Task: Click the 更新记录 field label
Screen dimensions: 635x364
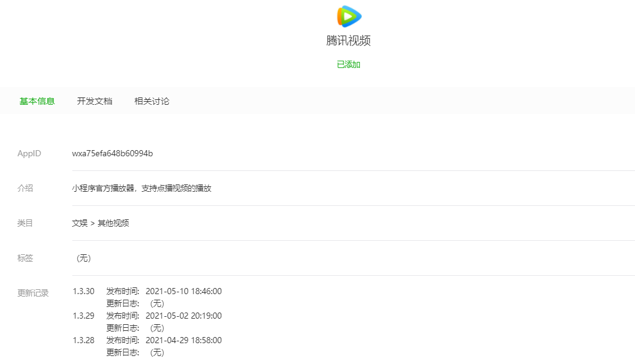Action: [x=33, y=293]
